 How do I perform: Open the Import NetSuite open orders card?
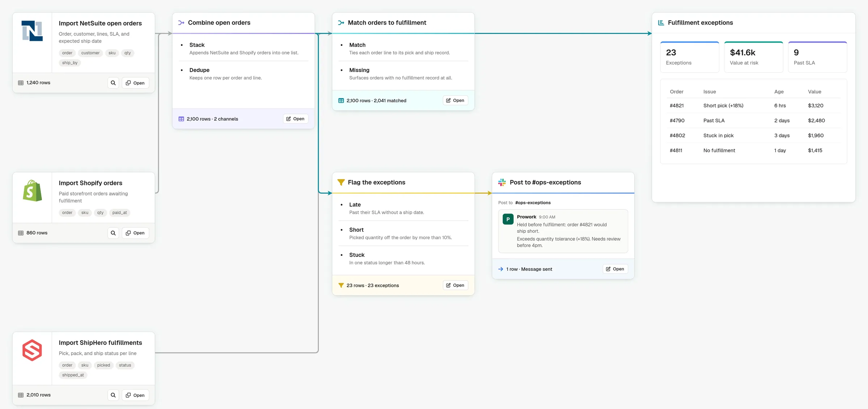pos(135,83)
